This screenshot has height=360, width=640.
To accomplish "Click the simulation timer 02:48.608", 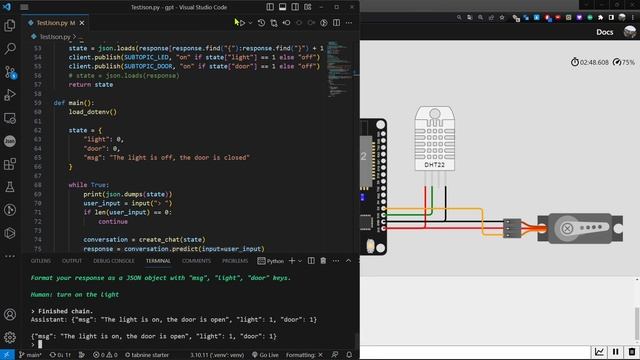I will point(590,62).
